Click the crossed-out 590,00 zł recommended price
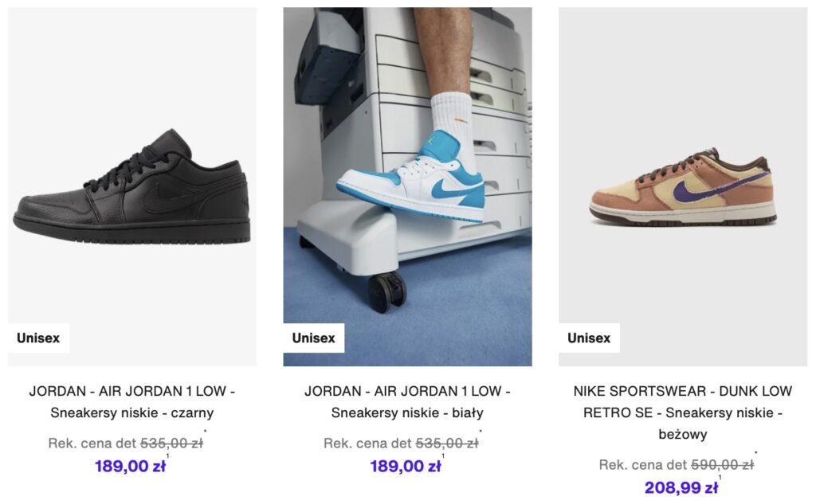Viewport: 816px width, 504px height. coord(722,464)
